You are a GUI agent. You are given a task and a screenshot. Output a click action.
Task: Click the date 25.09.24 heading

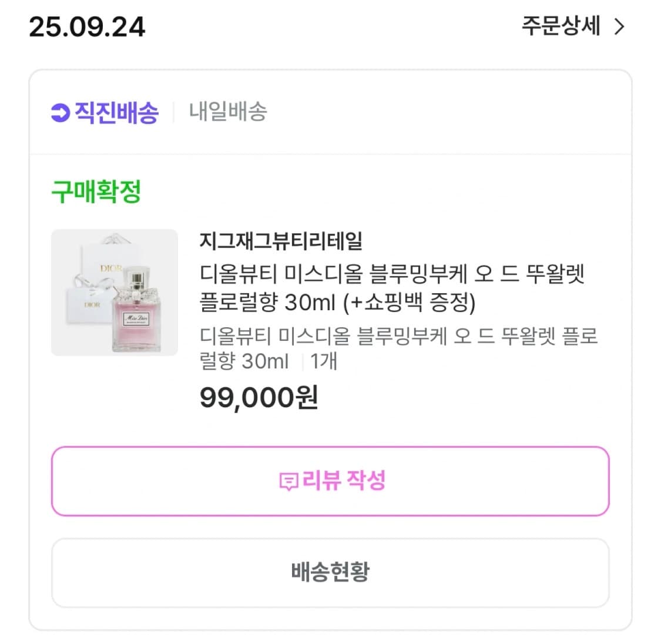tap(88, 27)
